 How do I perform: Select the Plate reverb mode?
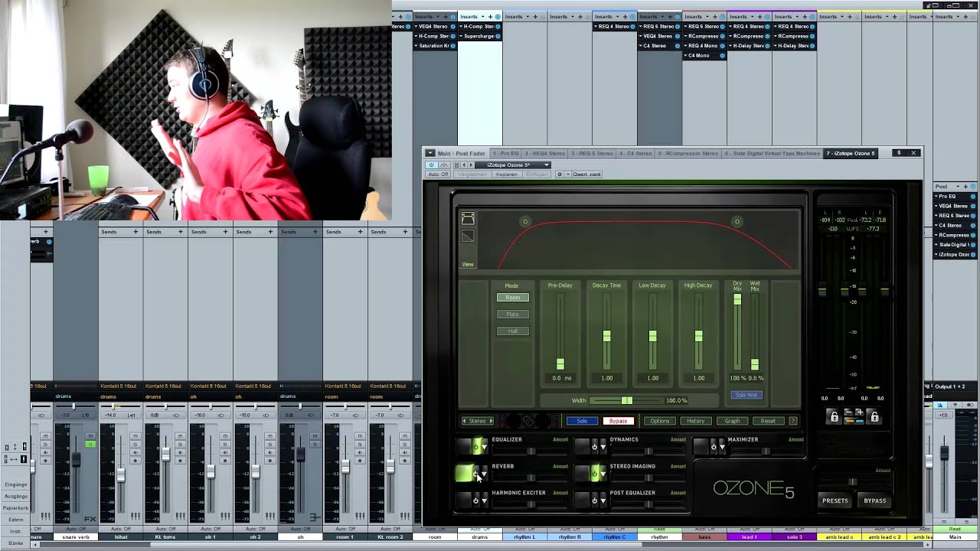tap(512, 314)
